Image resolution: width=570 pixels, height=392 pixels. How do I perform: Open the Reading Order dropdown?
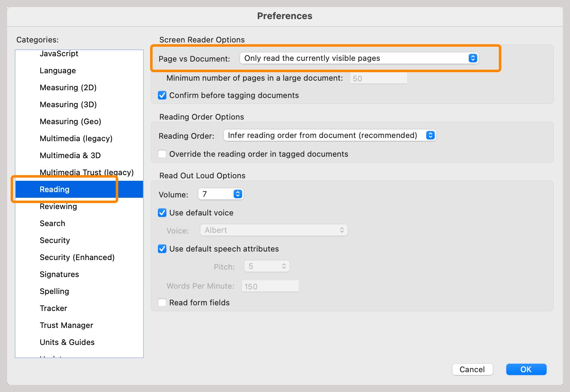[330, 136]
